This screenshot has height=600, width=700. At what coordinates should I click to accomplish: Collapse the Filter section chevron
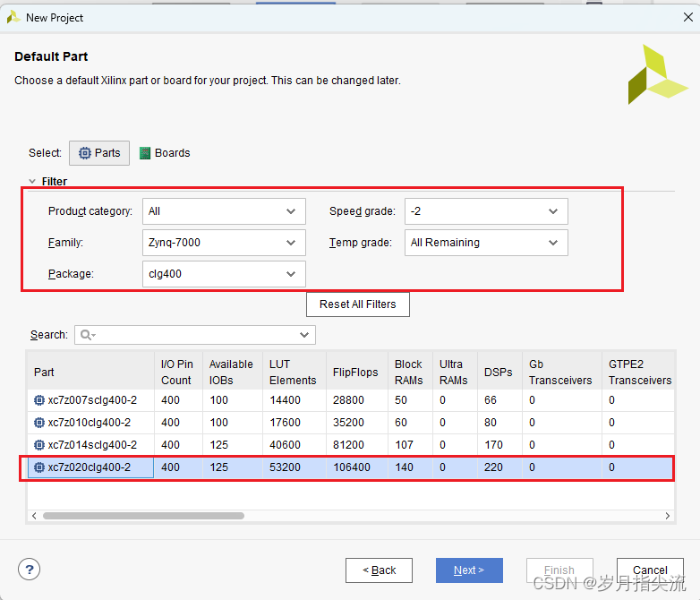(32, 182)
